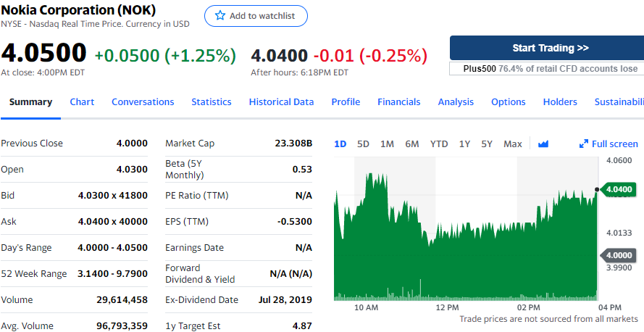This screenshot has height=332, width=644.
Task: Open the Chart tab
Action: tap(82, 102)
